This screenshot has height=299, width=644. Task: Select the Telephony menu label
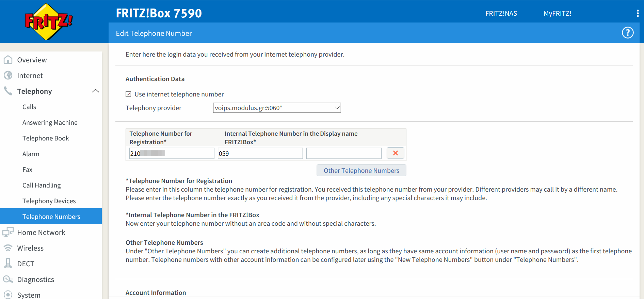coord(34,91)
